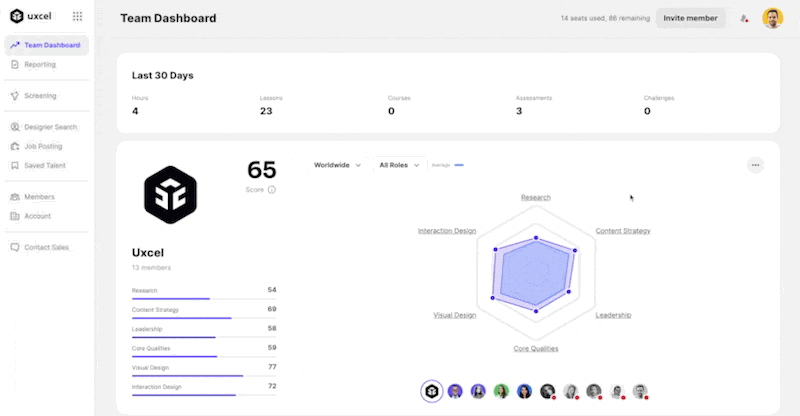Click the notification bell icon
The width and height of the screenshot is (800, 416).
pos(744,18)
